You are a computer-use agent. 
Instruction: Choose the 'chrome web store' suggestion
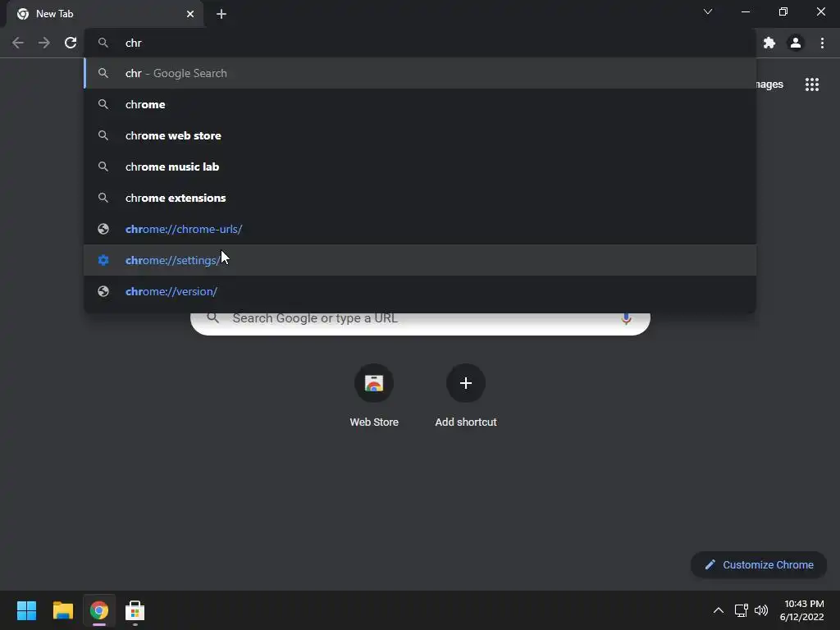point(420,135)
